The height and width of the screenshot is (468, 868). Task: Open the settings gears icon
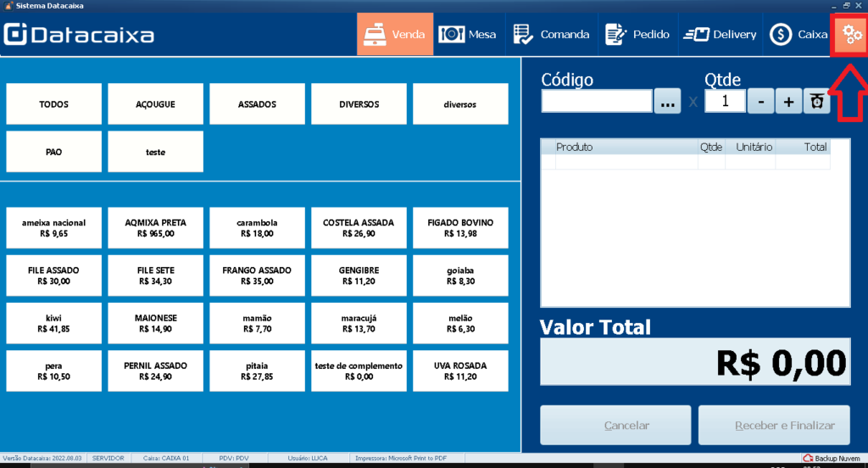(x=851, y=35)
